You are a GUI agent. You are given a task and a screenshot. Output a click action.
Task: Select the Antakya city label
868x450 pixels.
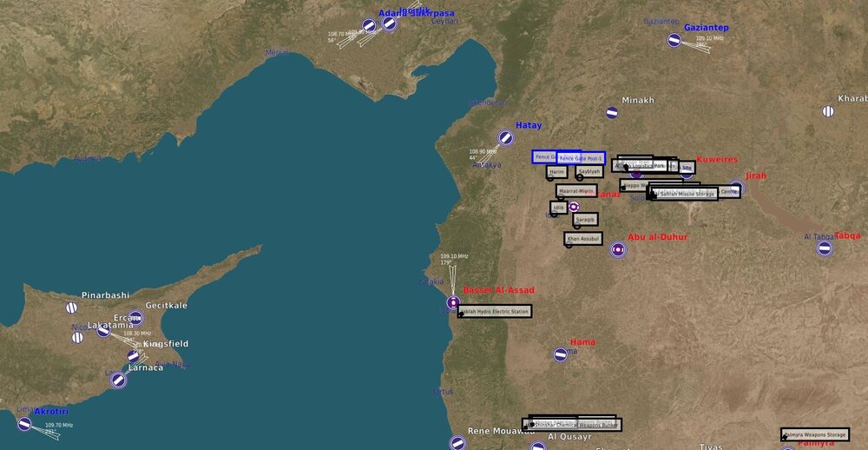(x=487, y=164)
